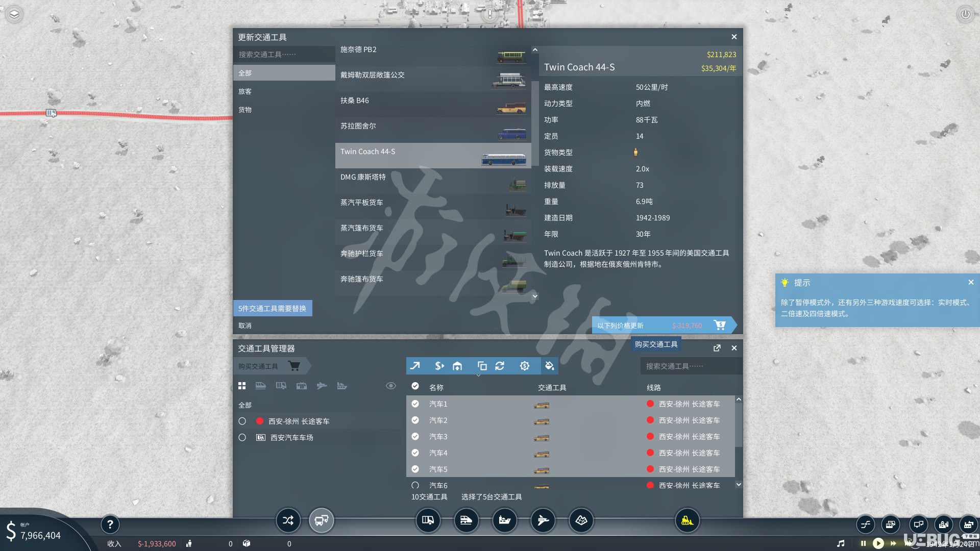Open the line manager shuffle icon

click(288, 520)
